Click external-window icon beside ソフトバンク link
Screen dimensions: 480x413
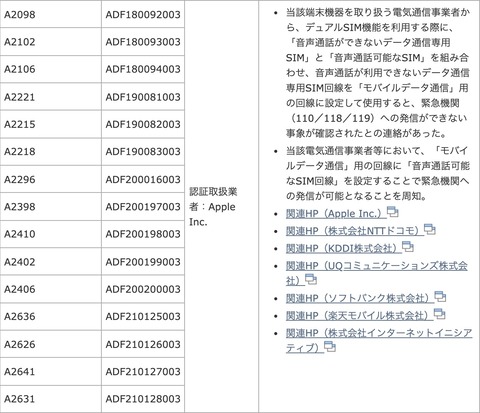coord(441,296)
